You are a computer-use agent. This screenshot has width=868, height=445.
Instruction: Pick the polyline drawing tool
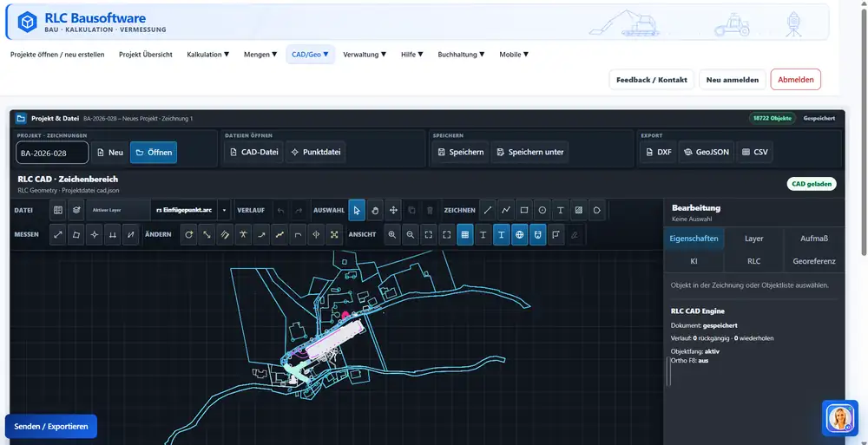pyautogui.click(x=505, y=210)
